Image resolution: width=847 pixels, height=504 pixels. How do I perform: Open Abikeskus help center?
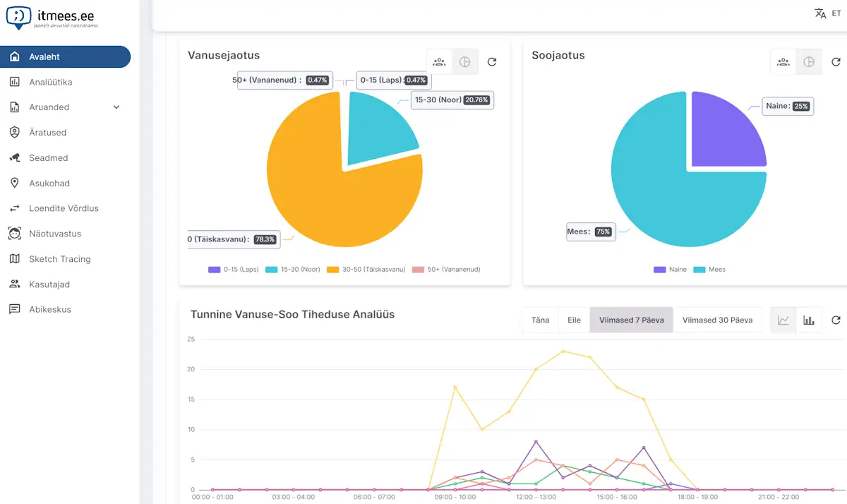point(49,309)
